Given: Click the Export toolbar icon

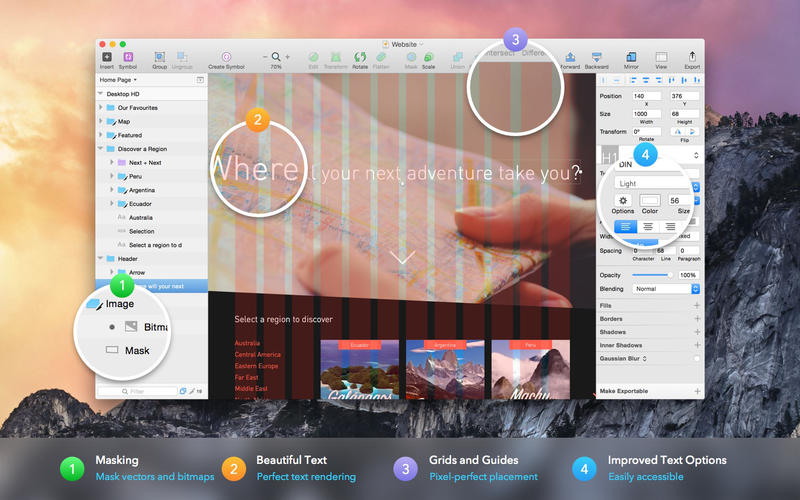Looking at the screenshot, I should 691,57.
